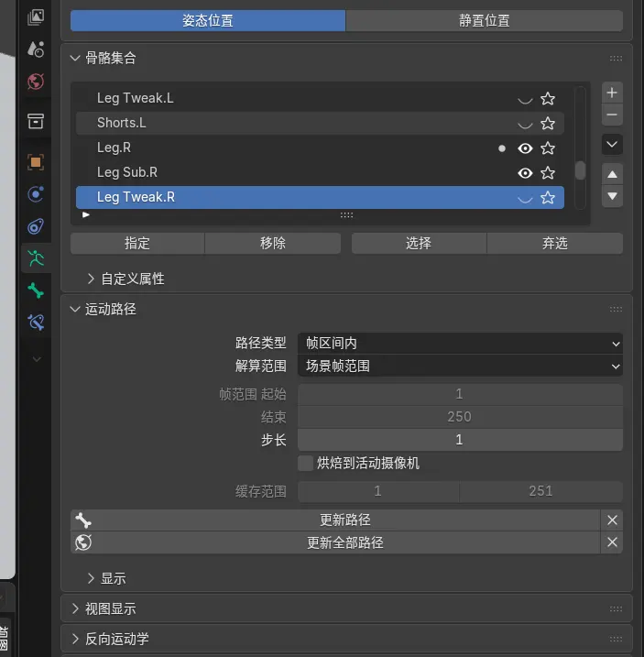Click 缓存范围 start value 1
Screen dimensions: 644x657
point(378,491)
